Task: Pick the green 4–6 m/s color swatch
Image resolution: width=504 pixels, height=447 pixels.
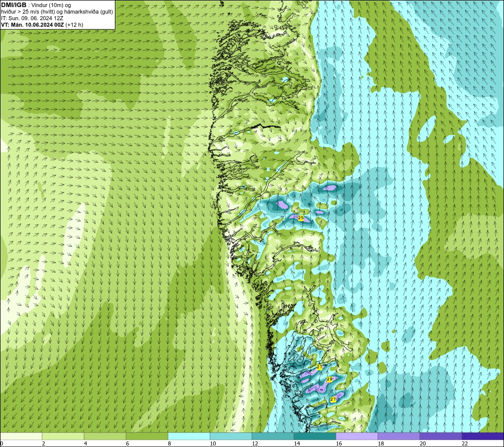Action: (105, 436)
